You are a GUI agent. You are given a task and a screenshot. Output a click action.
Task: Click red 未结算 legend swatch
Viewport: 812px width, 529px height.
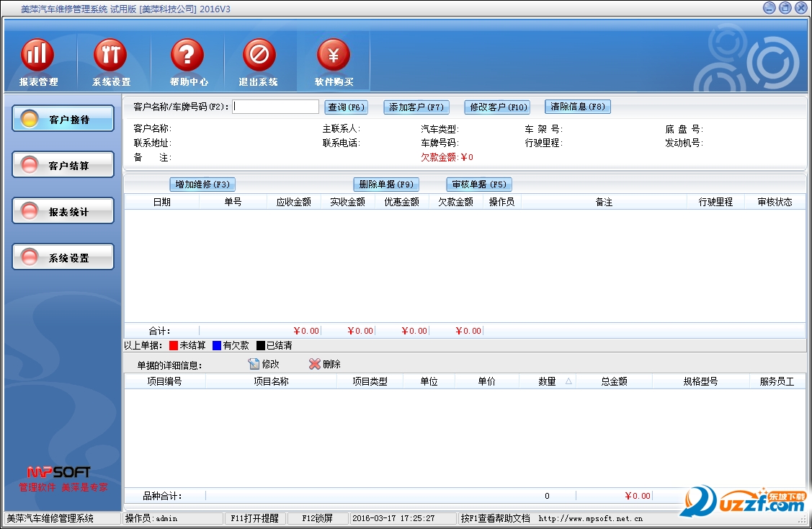pos(174,346)
